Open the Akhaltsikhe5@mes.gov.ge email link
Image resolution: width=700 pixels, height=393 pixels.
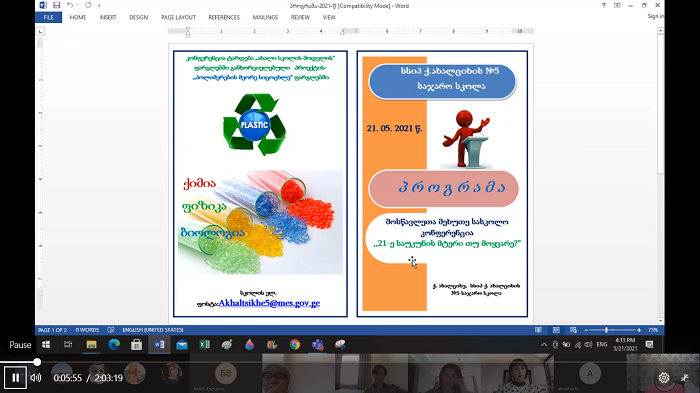coord(269,303)
